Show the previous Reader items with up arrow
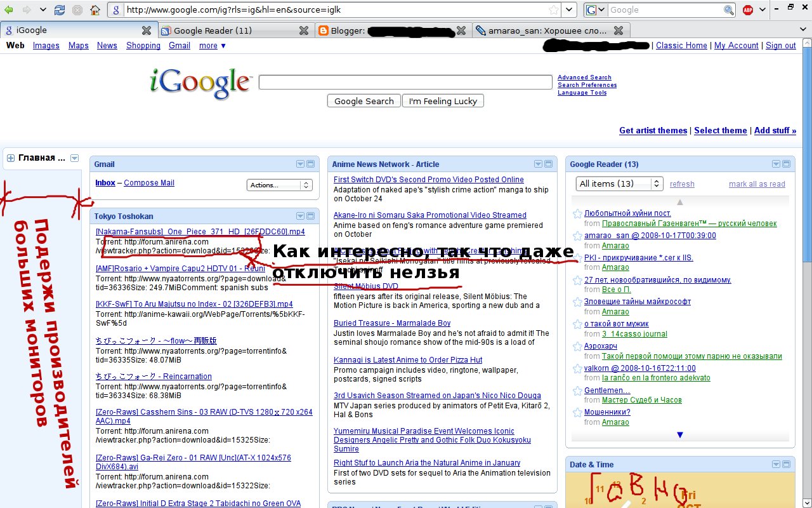This screenshot has width=812, height=508. 680,203
